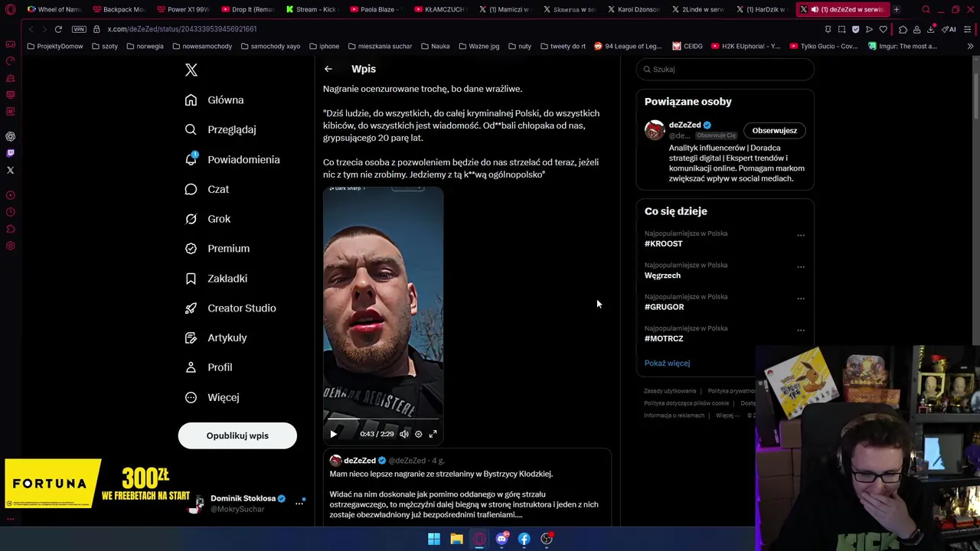The height and width of the screenshot is (551, 980).
Task: Open Premium page
Action: pyautogui.click(x=217, y=248)
